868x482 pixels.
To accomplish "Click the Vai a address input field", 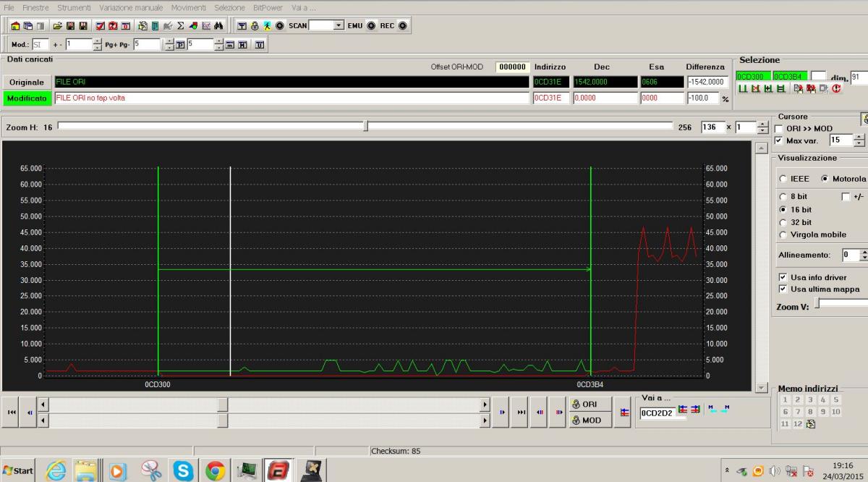I will 656,413.
